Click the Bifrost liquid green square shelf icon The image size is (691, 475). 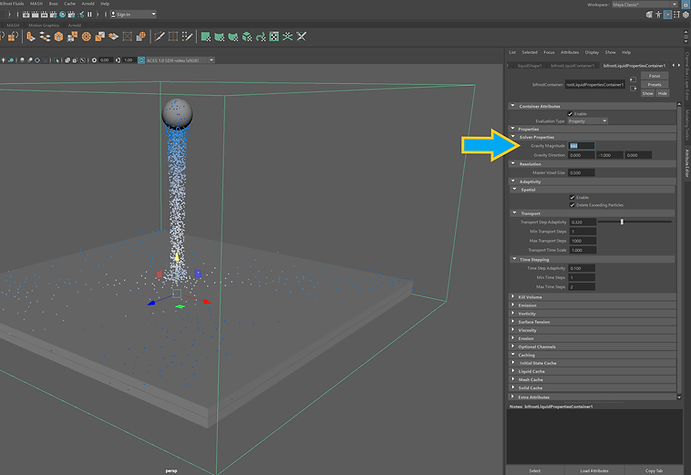(x=205, y=37)
